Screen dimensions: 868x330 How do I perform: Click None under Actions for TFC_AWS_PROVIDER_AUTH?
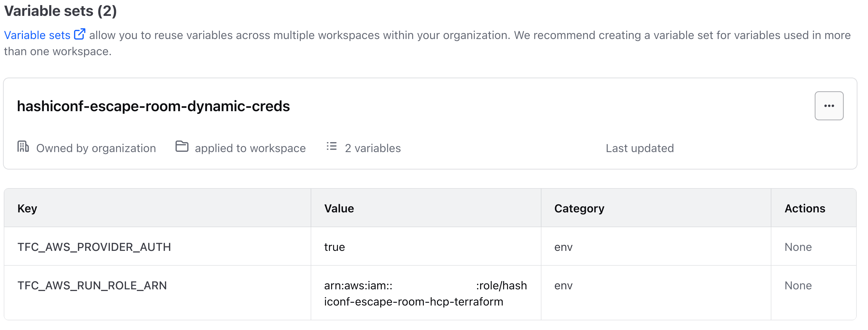coord(798,247)
